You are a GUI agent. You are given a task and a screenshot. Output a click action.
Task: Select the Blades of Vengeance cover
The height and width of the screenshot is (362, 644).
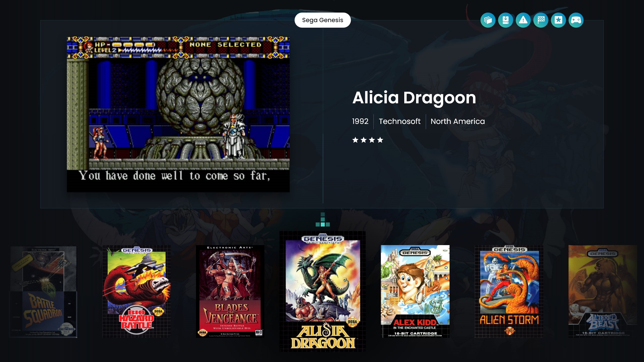(x=230, y=291)
